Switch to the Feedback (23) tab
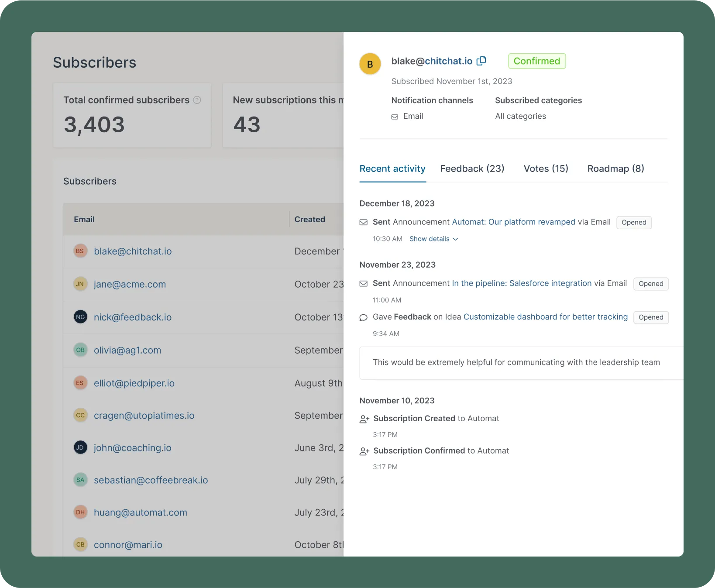The image size is (715, 588). pos(472,168)
